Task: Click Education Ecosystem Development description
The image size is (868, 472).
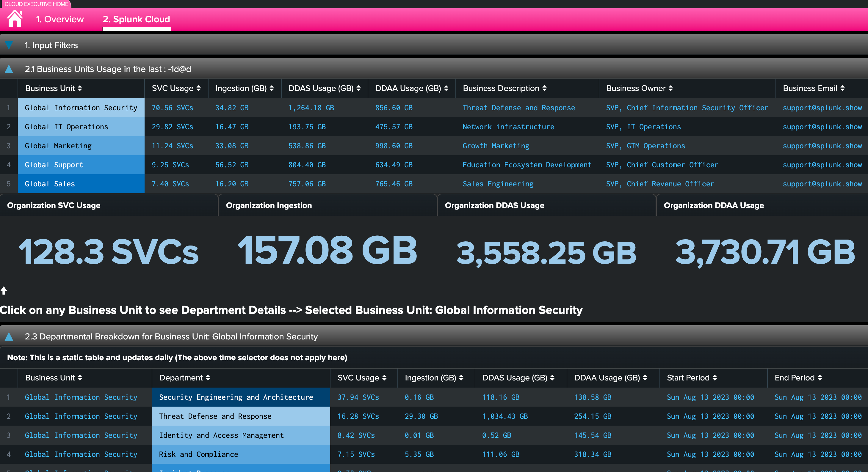Action: click(x=527, y=165)
